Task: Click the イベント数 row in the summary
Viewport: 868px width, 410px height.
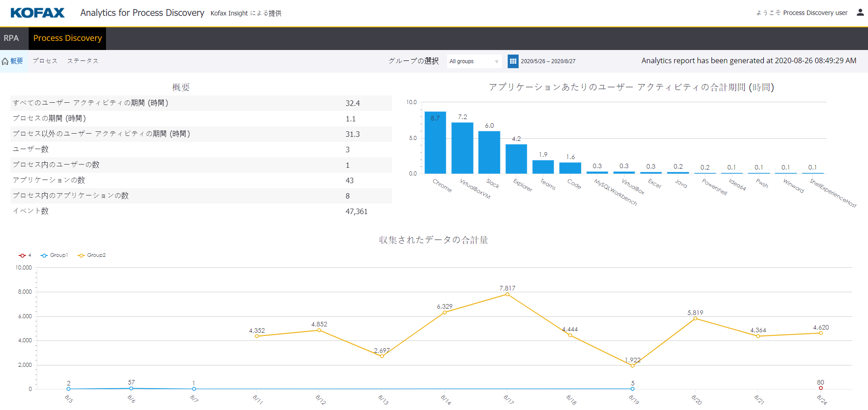Action: point(201,211)
